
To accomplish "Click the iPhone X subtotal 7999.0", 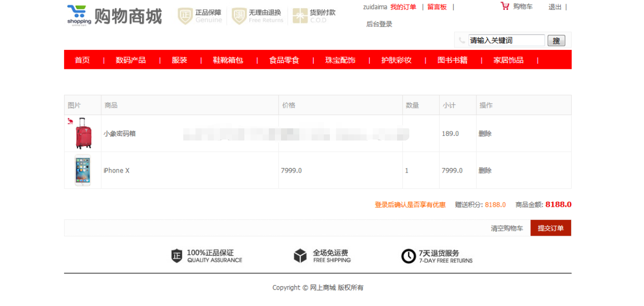I will (452, 171).
